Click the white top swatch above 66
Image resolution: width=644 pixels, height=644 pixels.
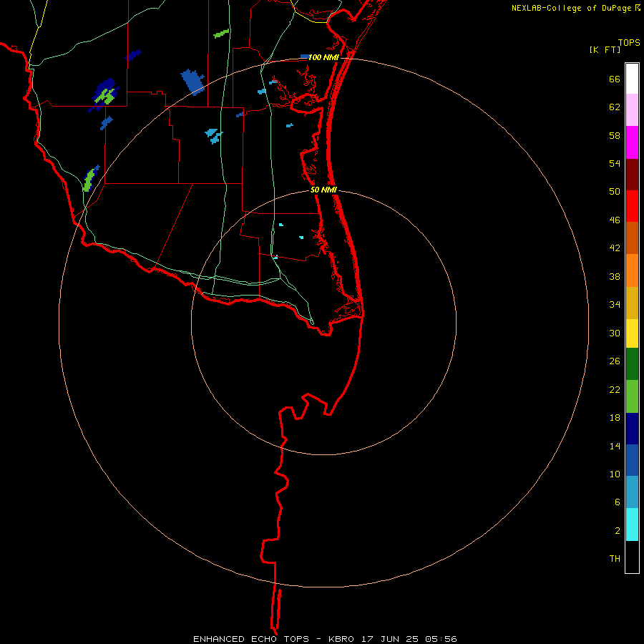pos(632,79)
